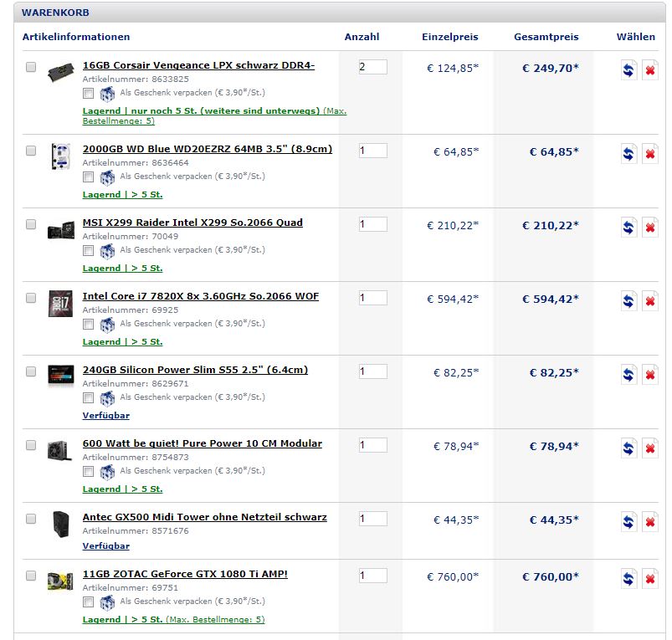Click the gift box icon for ZOTAC GeForce
Image resolution: width=672 pixels, height=640 pixels.
[x=107, y=602]
